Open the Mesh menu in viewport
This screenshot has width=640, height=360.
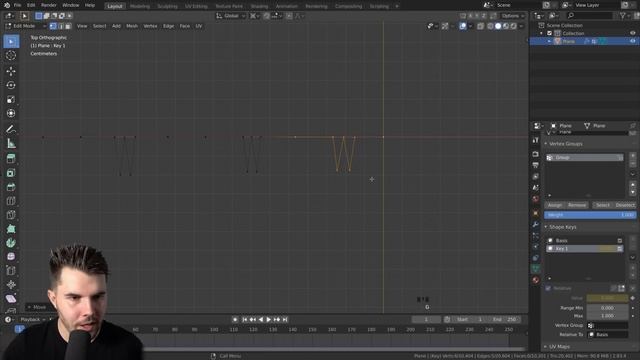(x=132, y=26)
